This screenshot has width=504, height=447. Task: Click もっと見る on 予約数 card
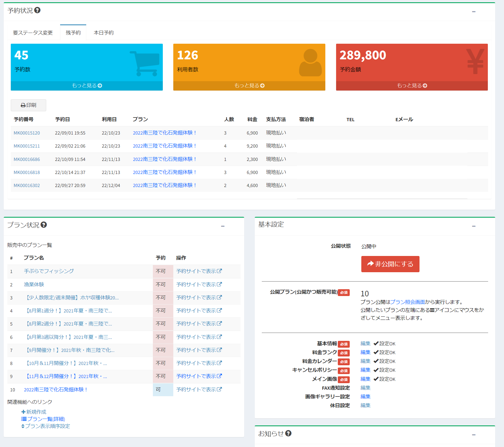pyautogui.click(x=87, y=86)
